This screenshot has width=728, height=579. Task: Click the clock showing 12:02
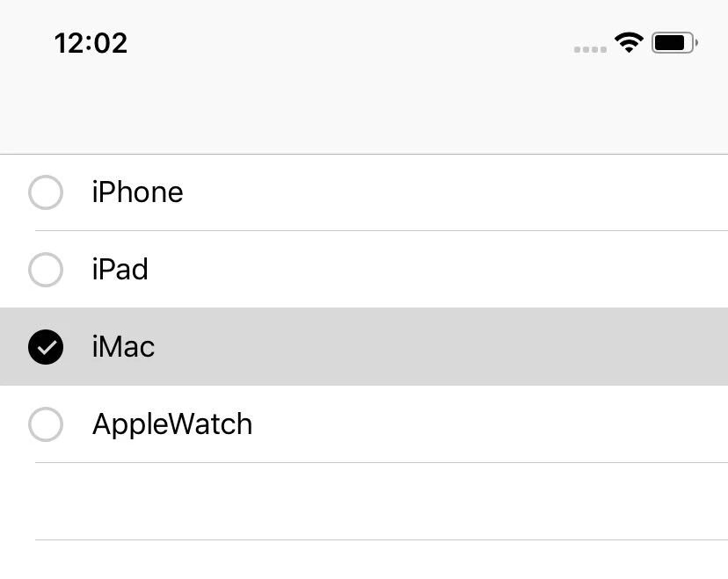click(91, 42)
